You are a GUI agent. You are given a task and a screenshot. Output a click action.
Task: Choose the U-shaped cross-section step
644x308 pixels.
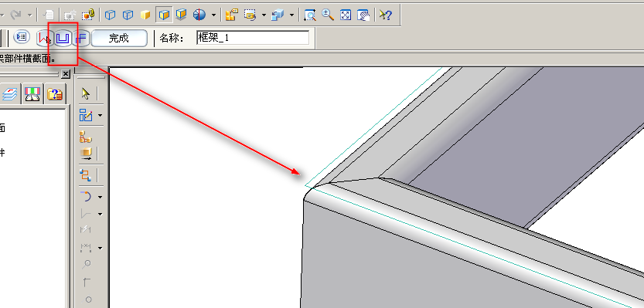pos(63,38)
